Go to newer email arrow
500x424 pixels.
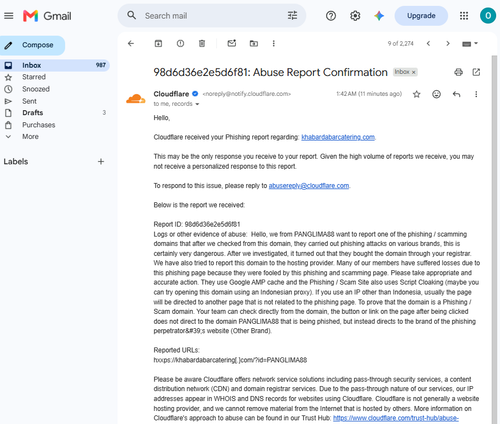(x=428, y=44)
